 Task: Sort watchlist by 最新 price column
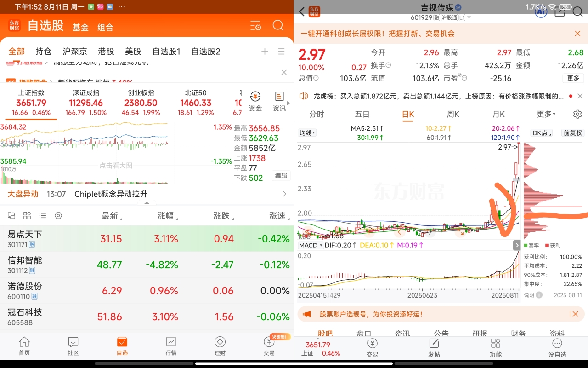click(x=112, y=216)
